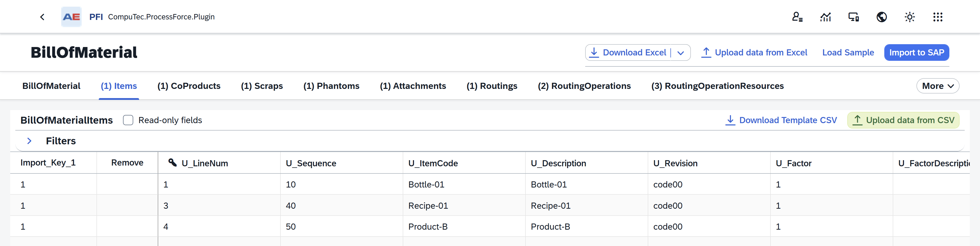Click the Product-B description cell

586,227
